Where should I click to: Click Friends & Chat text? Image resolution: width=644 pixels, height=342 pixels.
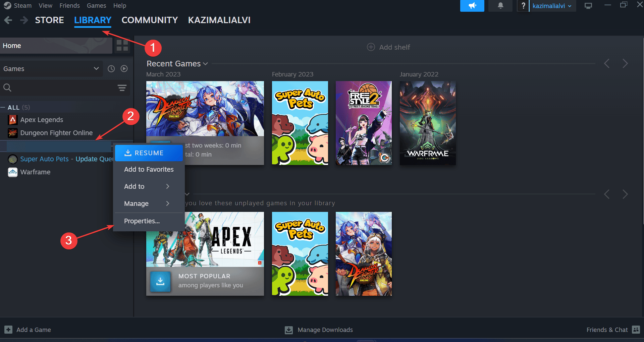point(607,330)
